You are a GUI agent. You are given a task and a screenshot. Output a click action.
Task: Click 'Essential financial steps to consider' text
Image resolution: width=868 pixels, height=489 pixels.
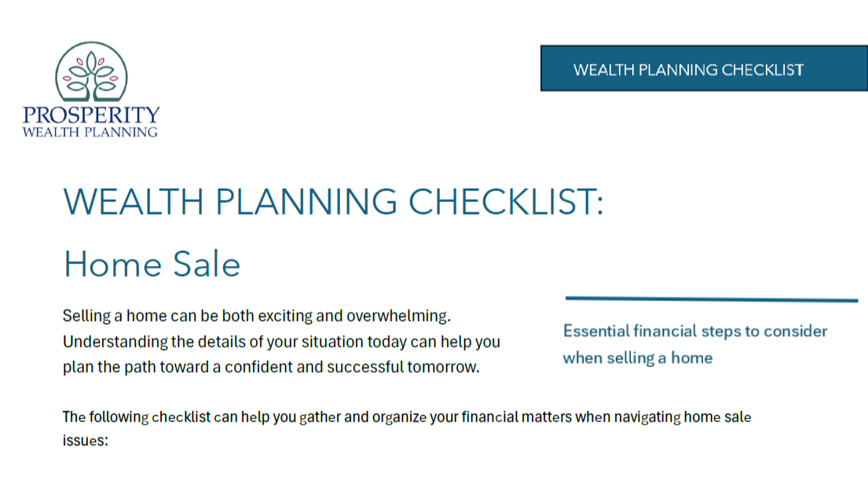coord(695,331)
